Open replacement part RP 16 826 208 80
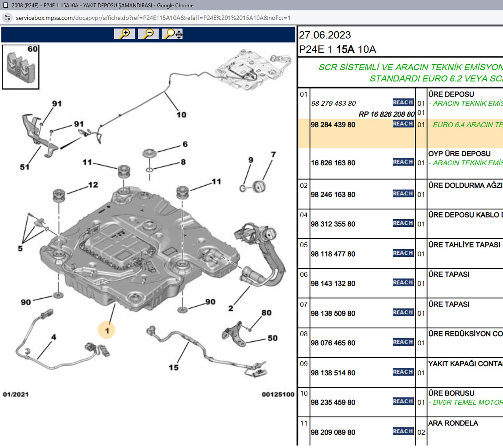 (x=386, y=114)
